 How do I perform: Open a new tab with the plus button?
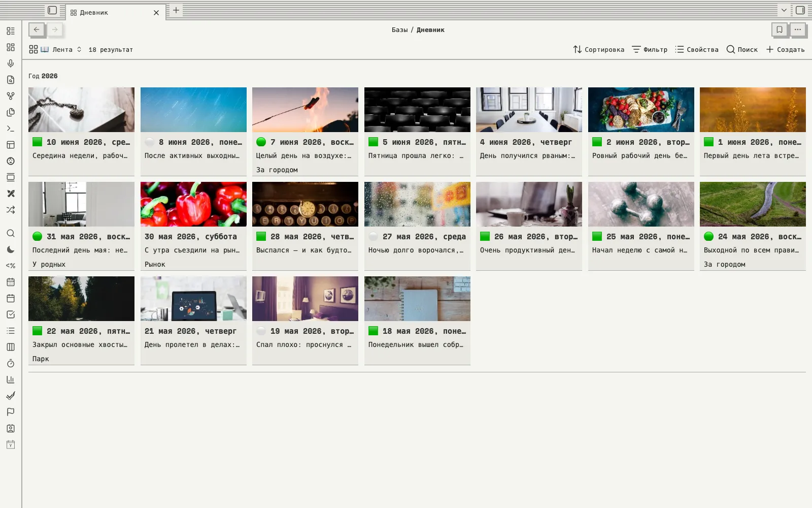tap(176, 10)
